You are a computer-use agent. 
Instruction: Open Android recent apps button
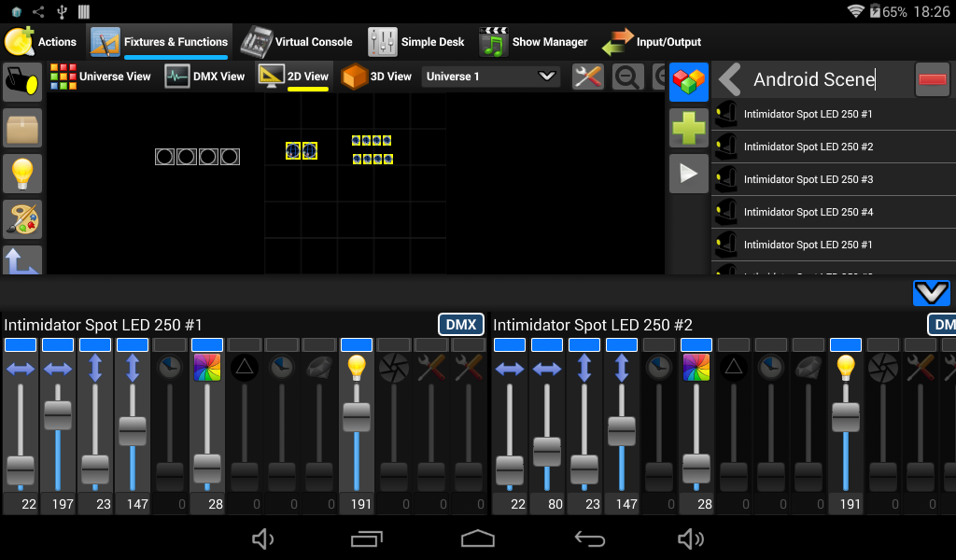(366, 539)
